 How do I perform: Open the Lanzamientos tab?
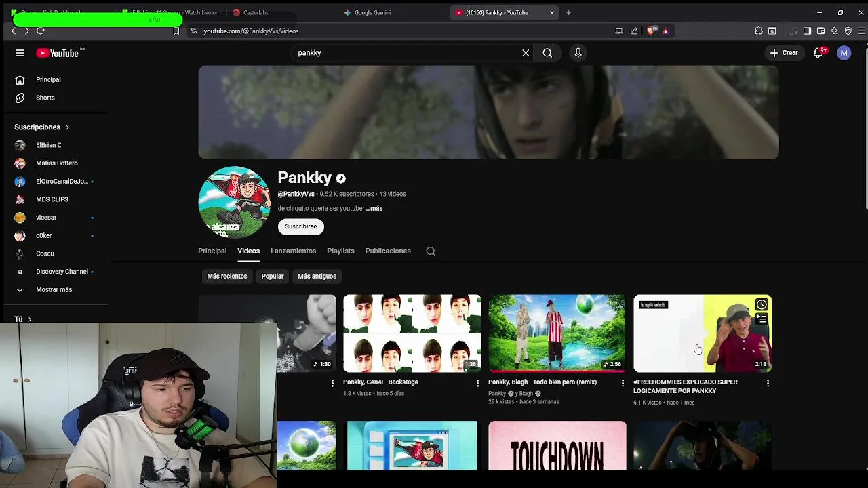(293, 251)
